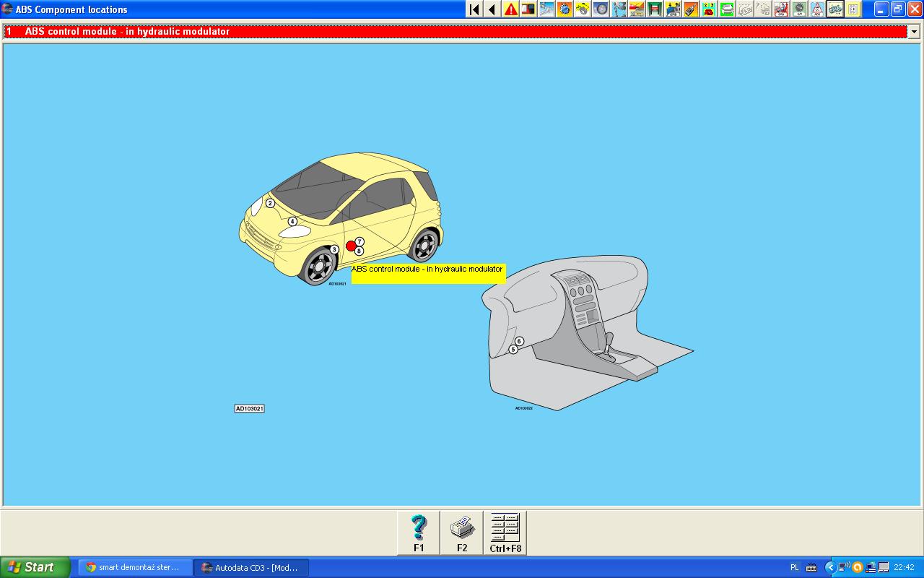Switch to the Chrome 'smart demontaż' taskbar window

click(135, 567)
